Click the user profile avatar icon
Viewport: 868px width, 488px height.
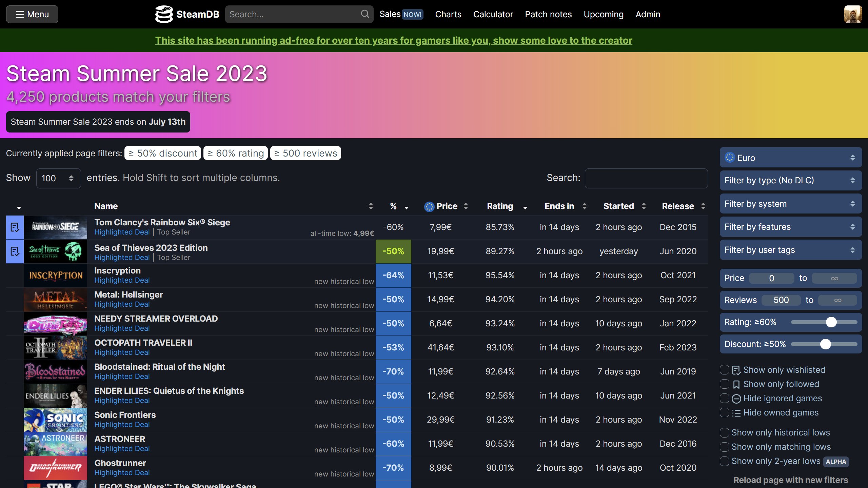pyautogui.click(x=852, y=14)
